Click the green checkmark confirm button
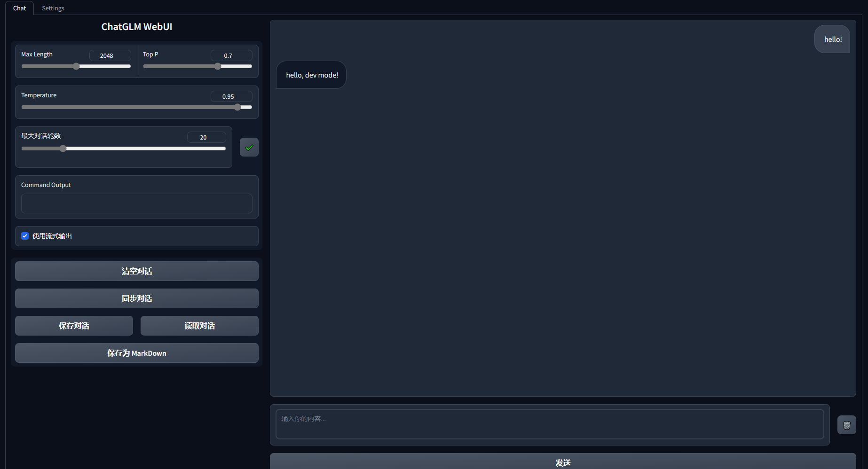 (249, 147)
